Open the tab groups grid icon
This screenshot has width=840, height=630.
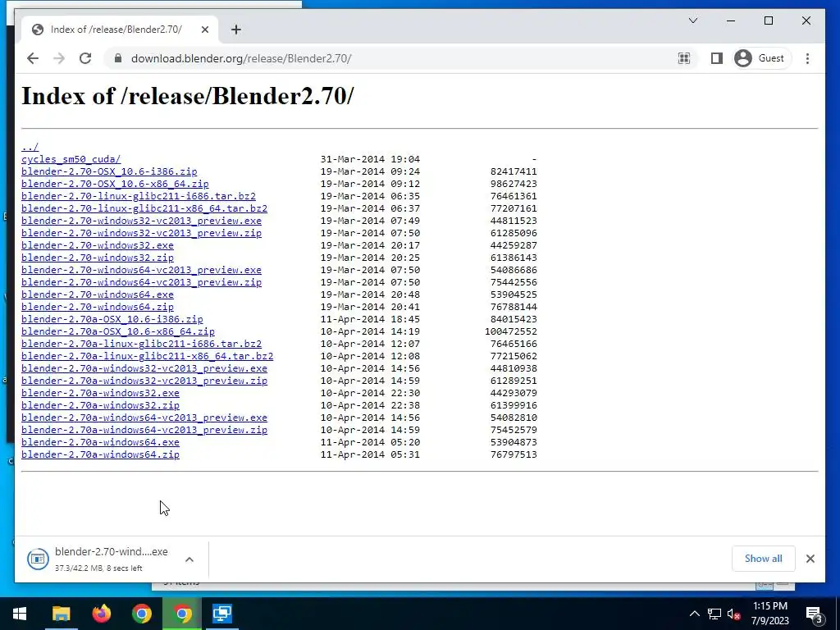684,58
